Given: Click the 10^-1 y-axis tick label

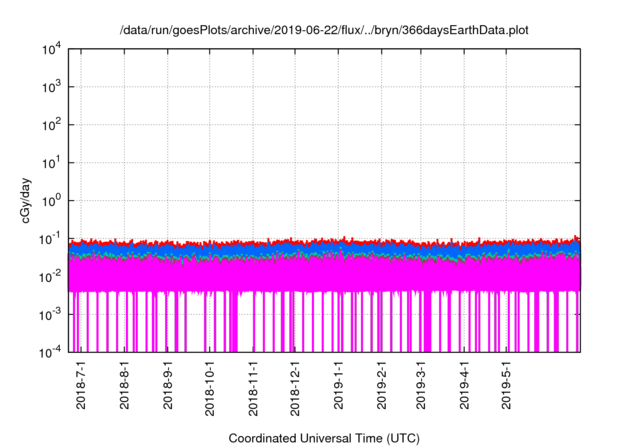Looking at the screenshot, I should (x=50, y=239).
